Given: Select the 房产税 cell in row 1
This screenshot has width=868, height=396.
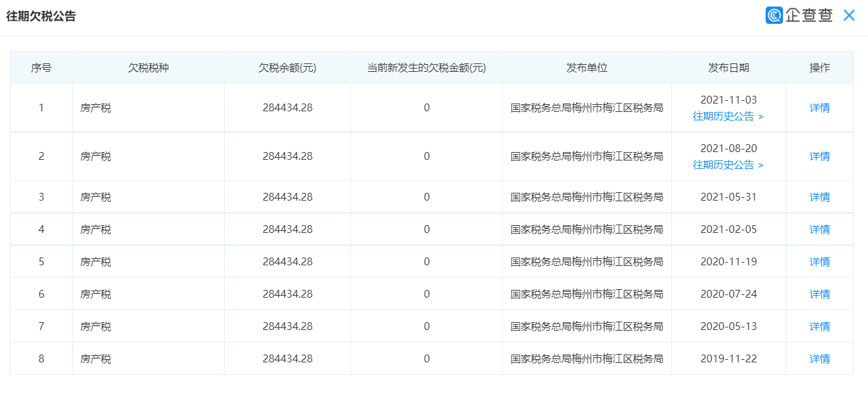Looking at the screenshot, I should point(95,107).
